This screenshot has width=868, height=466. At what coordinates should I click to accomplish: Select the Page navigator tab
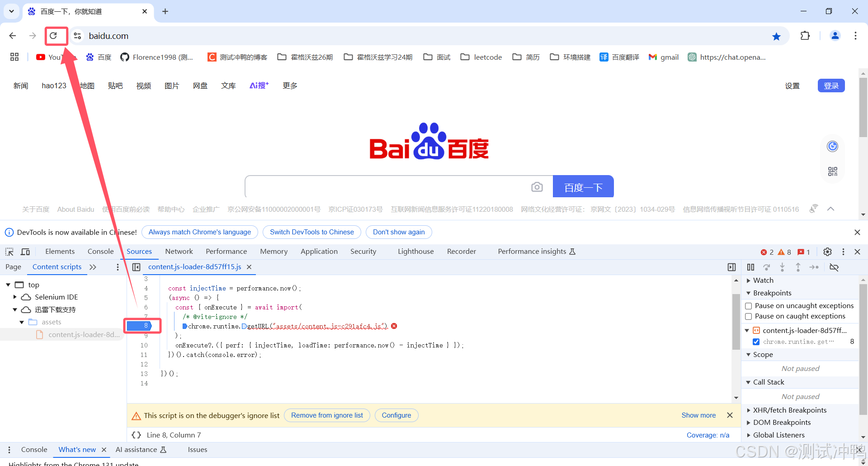[x=13, y=267]
